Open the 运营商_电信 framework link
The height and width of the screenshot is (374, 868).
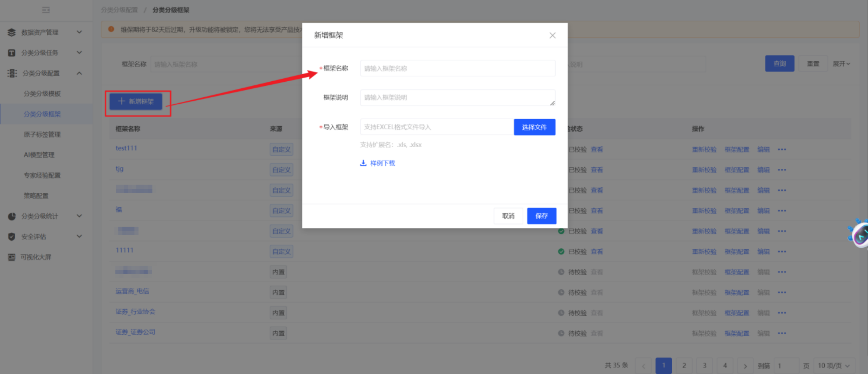tap(132, 291)
